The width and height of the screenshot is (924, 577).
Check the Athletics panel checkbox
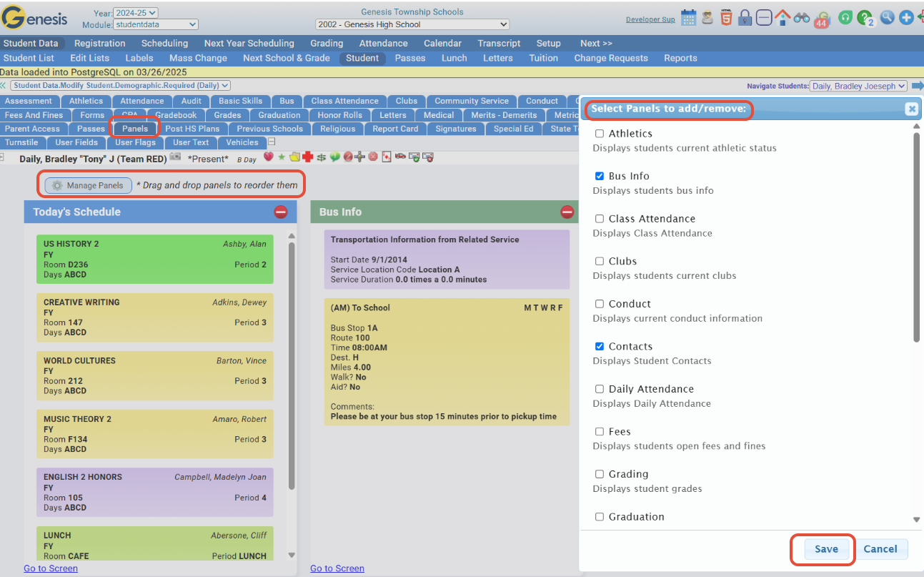(600, 134)
